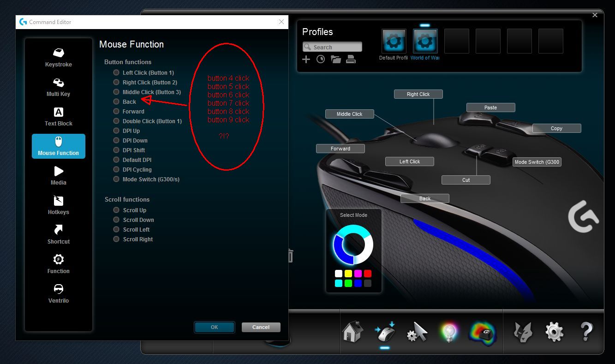Select Right Click (Button 2) radio

point(116,82)
